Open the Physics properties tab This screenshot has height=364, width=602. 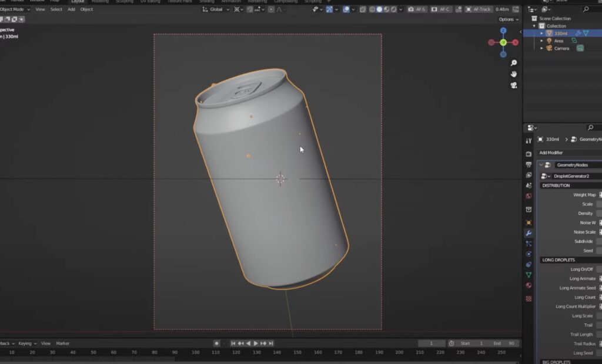[529, 254]
